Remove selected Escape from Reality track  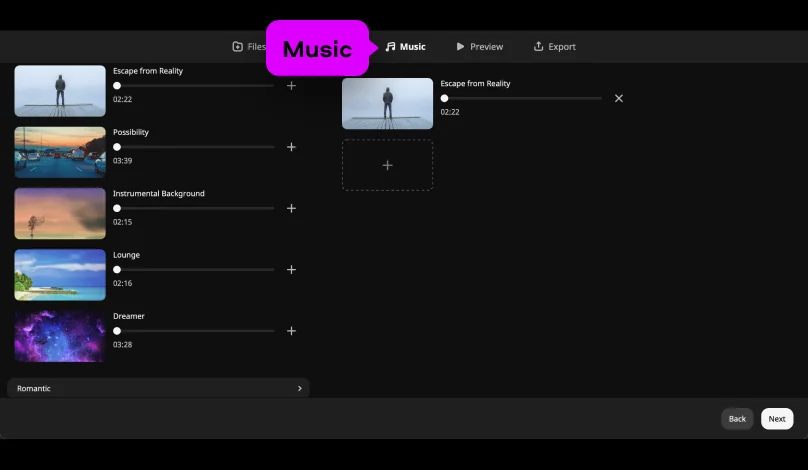(x=618, y=98)
